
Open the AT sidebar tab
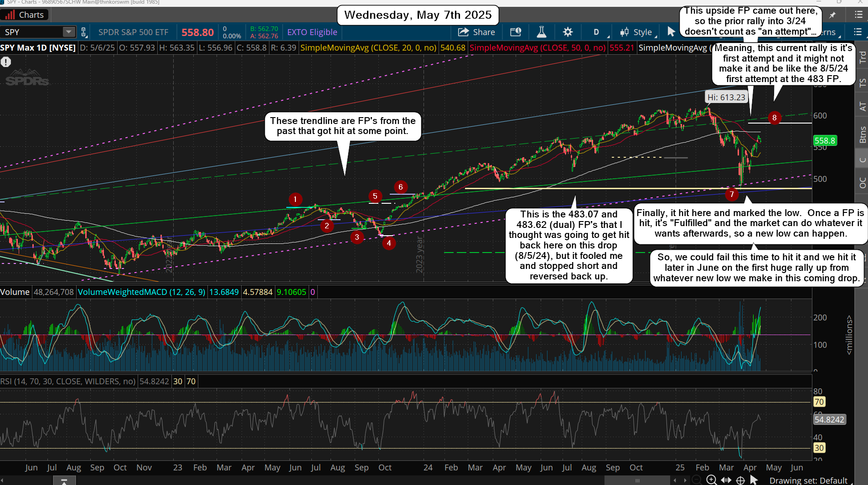pyautogui.click(x=862, y=107)
